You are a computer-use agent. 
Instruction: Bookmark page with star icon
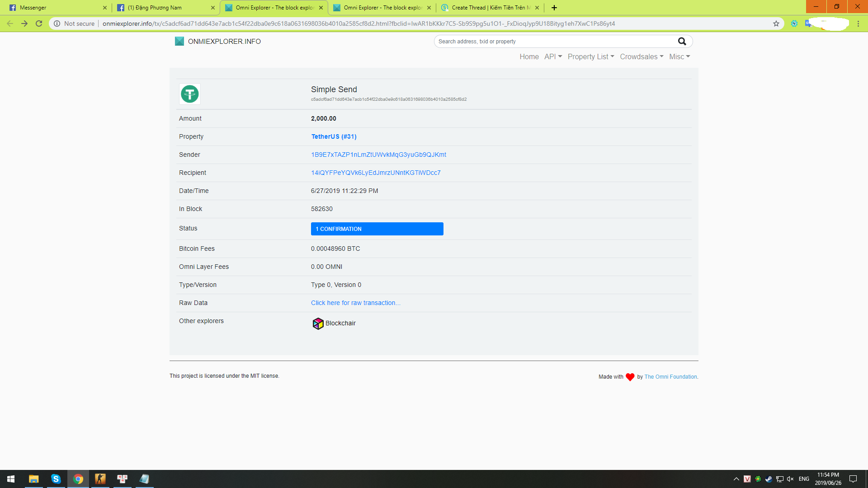[x=776, y=23]
